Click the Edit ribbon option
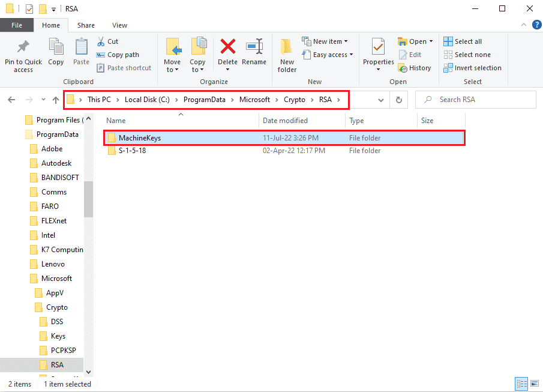 tap(410, 55)
